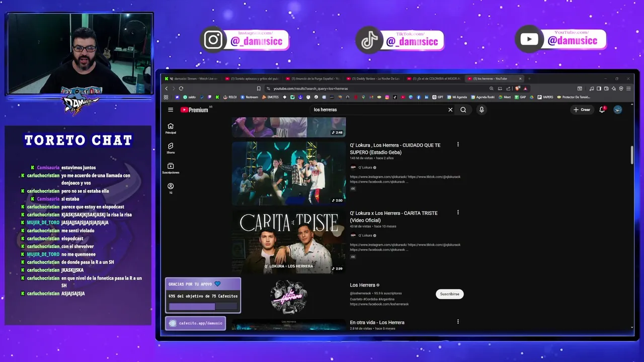Go to Principal in the sidebar
This screenshot has width=644, height=362.
(171, 129)
